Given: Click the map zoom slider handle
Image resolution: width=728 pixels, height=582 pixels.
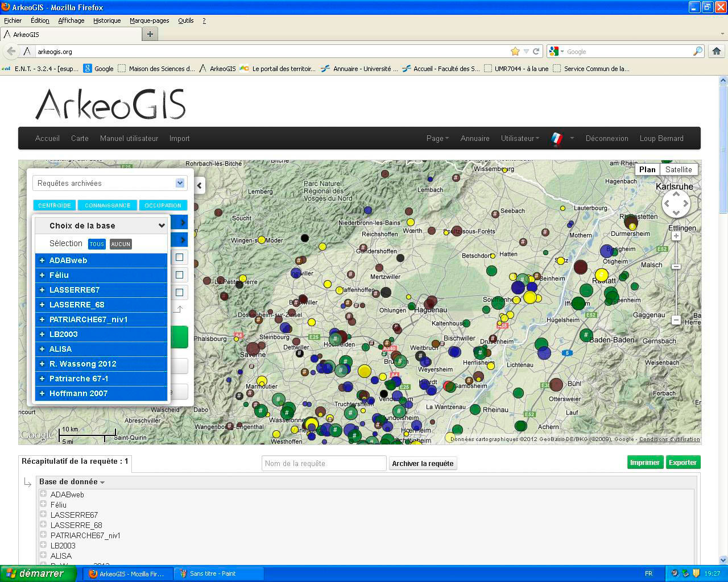Looking at the screenshot, I should point(676,267).
